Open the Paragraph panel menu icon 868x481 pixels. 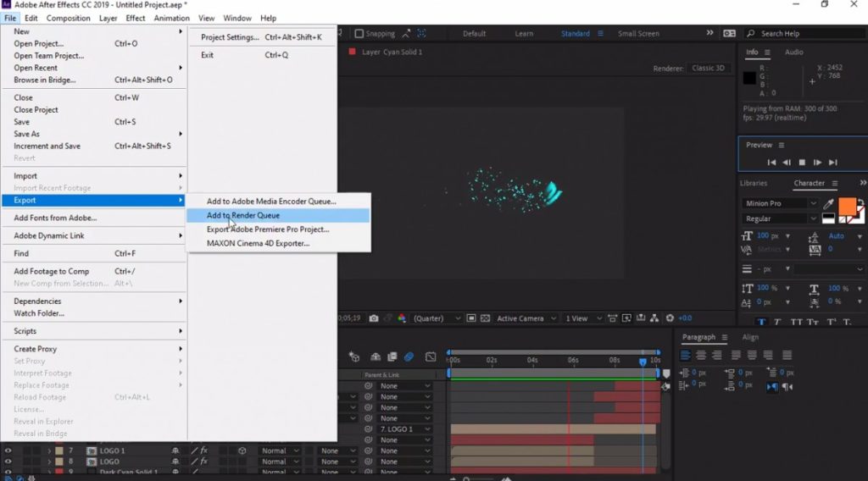[x=724, y=337]
